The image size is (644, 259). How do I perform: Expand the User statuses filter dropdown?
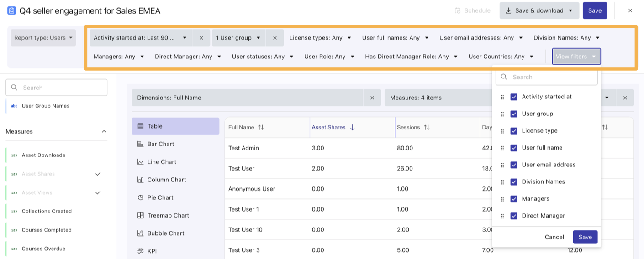[262, 57]
